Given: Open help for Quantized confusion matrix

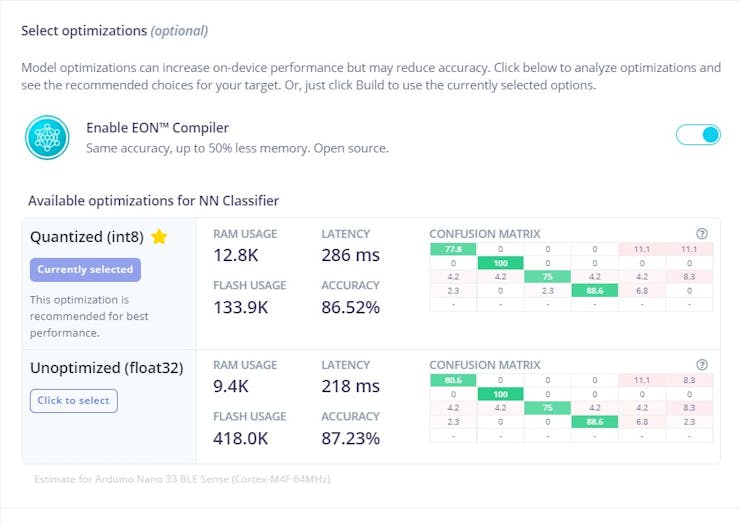Looking at the screenshot, I should coord(702,234).
